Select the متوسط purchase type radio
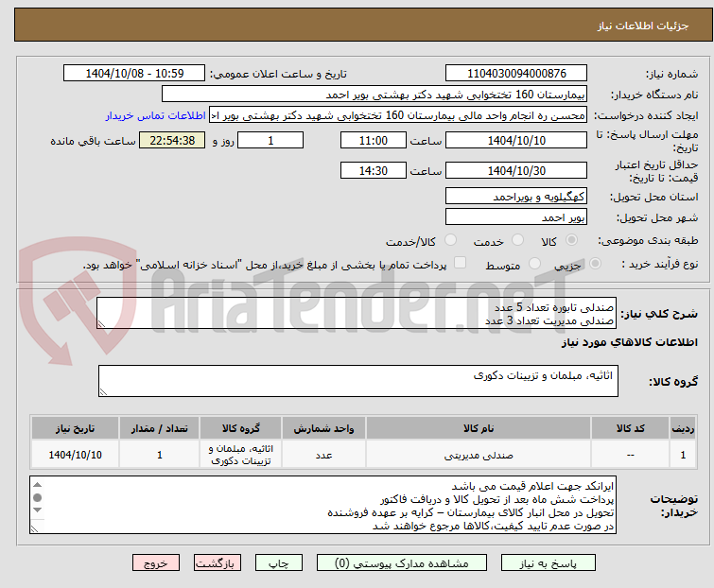714x588 pixels. 534,264
